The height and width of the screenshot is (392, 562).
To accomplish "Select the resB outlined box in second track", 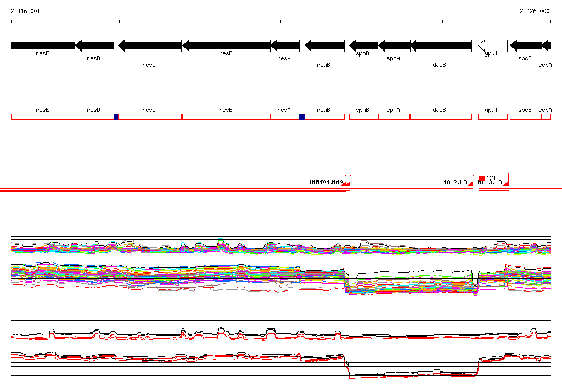I will coord(226,116).
